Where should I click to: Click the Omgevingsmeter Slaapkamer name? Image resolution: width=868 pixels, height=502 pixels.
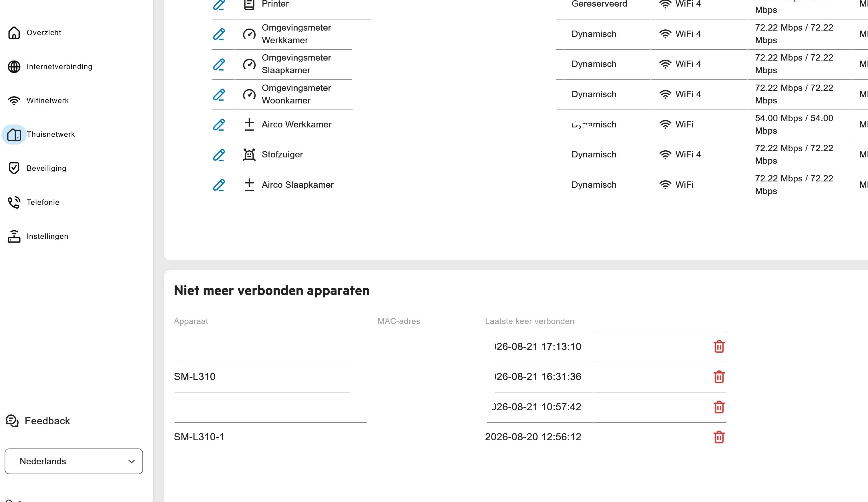pyautogui.click(x=296, y=64)
